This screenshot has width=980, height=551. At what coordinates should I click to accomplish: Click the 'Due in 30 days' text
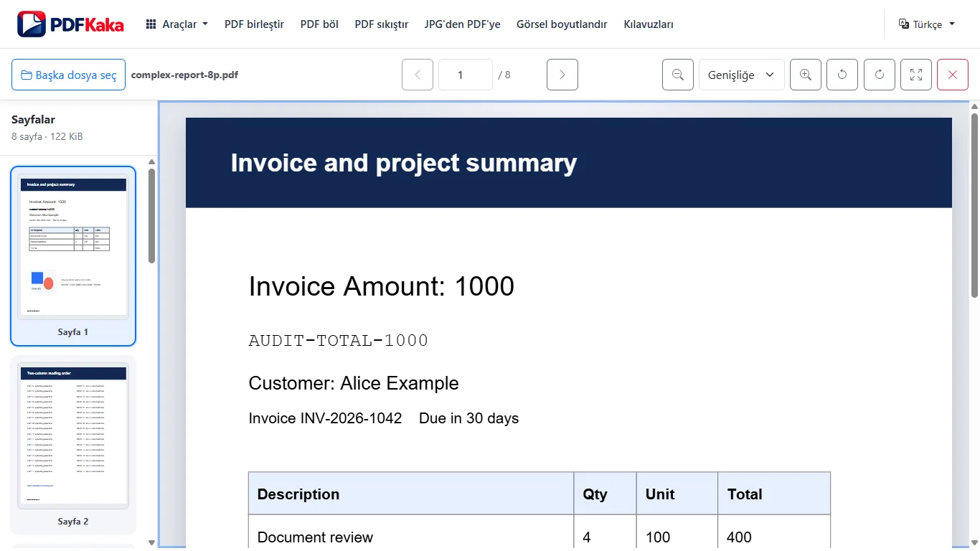pos(468,418)
